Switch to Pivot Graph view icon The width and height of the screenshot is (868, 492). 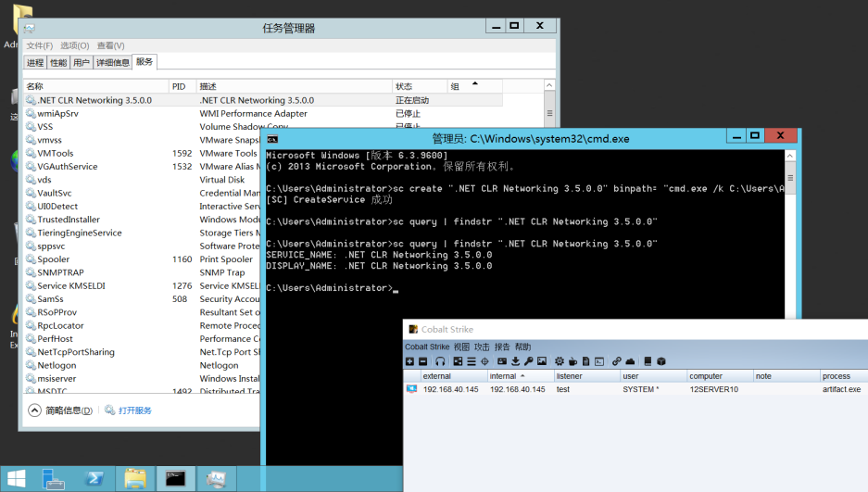point(458,361)
